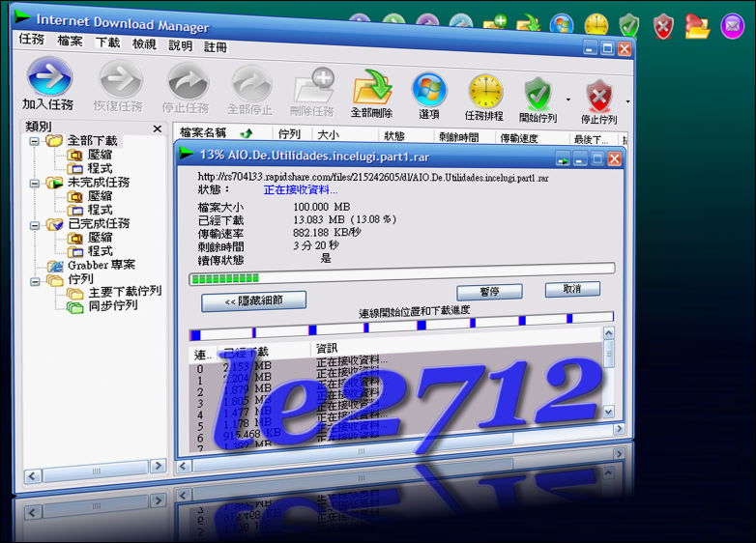
Task: Click the 恢復任務 (resume task) toolbar icon
Action: (120, 80)
